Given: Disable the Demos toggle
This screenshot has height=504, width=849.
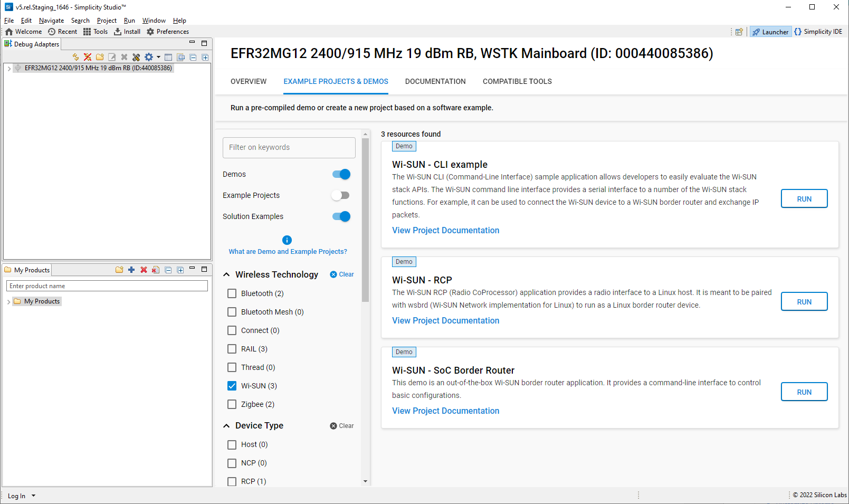Looking at the screenshot, I should (341, 174).
